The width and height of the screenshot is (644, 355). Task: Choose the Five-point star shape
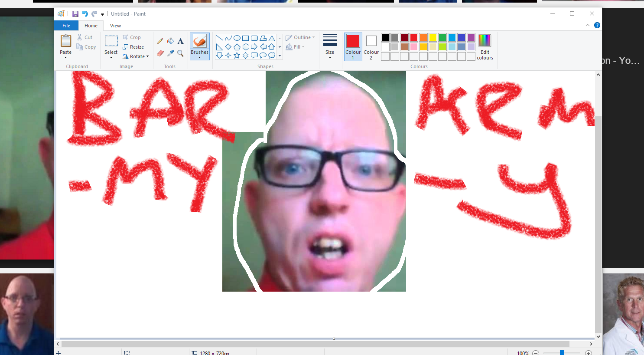click(x=237, y=56)
